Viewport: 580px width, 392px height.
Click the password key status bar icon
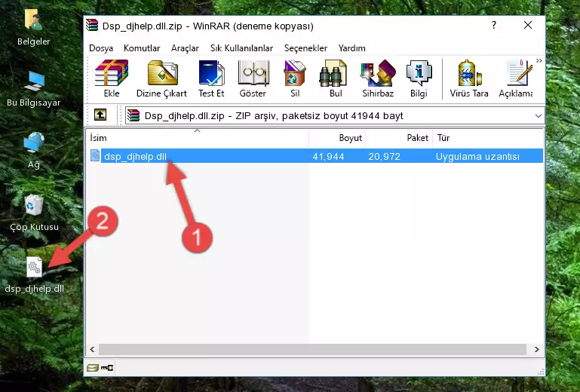point(107,368)
